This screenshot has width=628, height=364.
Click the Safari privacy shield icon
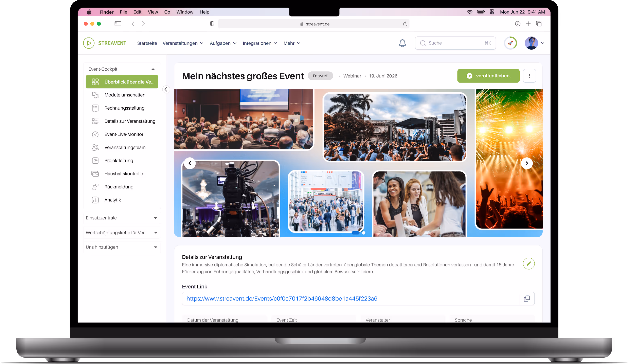[x=212, y=24]
